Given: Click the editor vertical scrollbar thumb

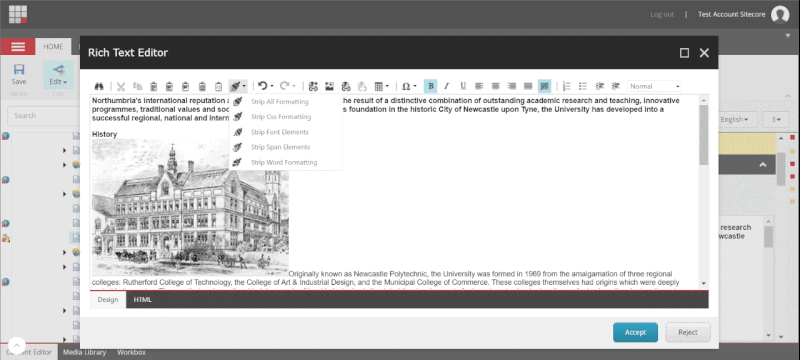Looking at the screenshot, I should [x=704, y=135].
